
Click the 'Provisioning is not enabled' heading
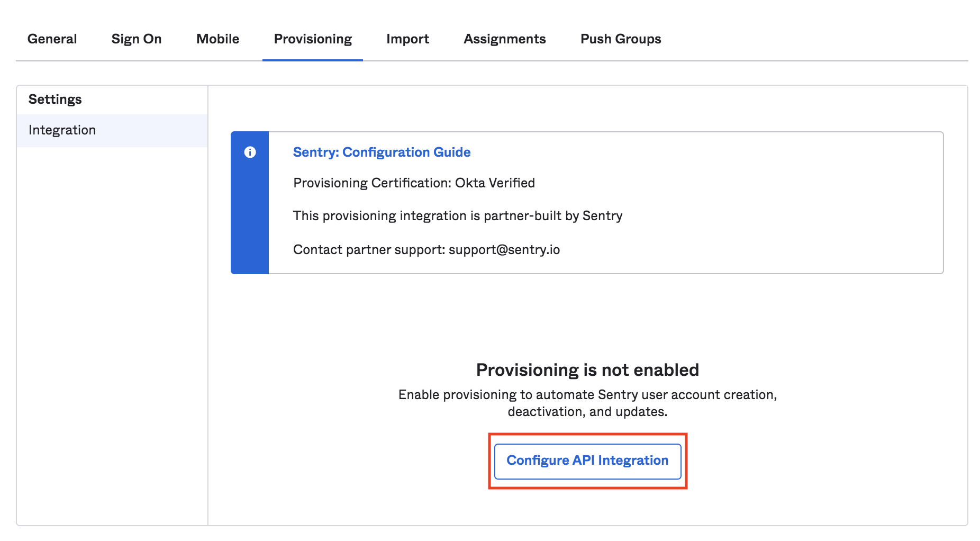click(587, 369)
